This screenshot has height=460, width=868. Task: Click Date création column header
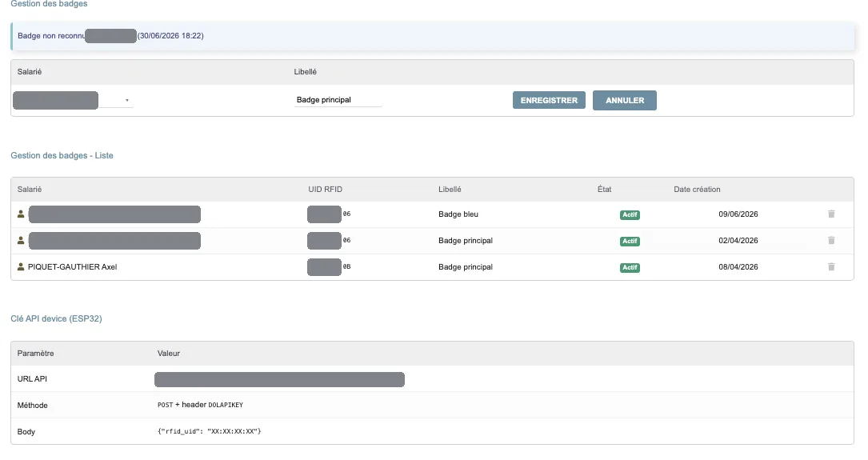pyautogui.click(x=697, y=190)
